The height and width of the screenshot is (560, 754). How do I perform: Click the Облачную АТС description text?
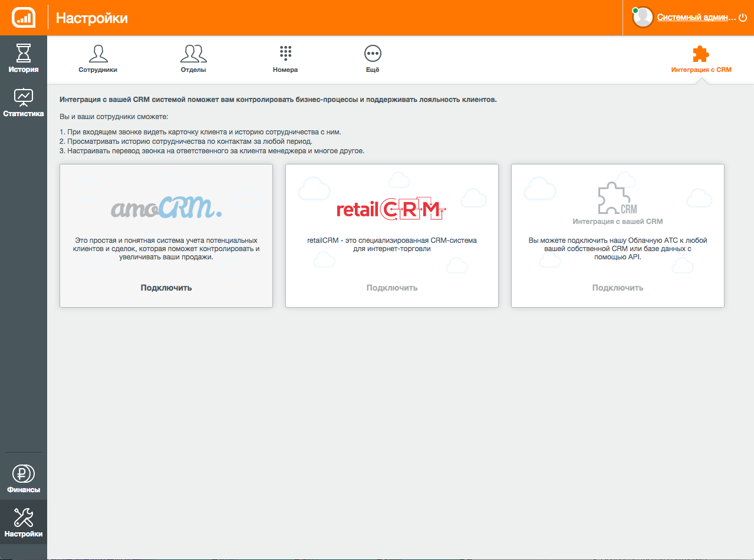(618, 249)
